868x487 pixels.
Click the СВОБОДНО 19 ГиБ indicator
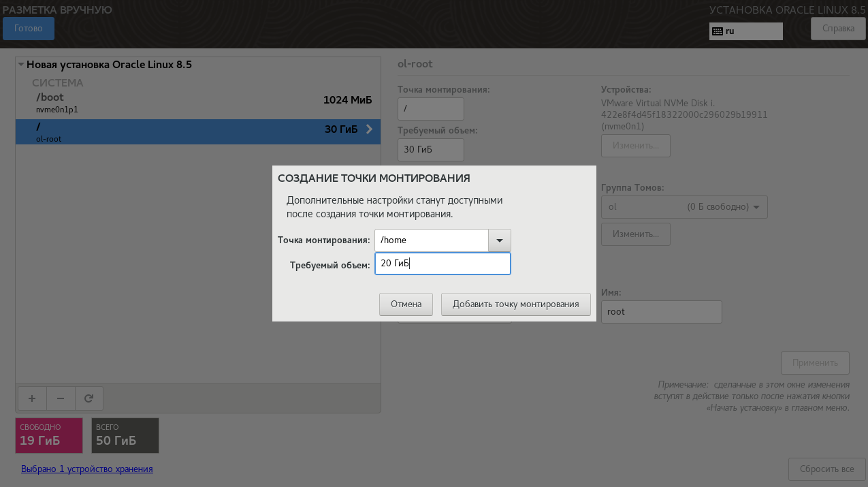coord(49,436)
